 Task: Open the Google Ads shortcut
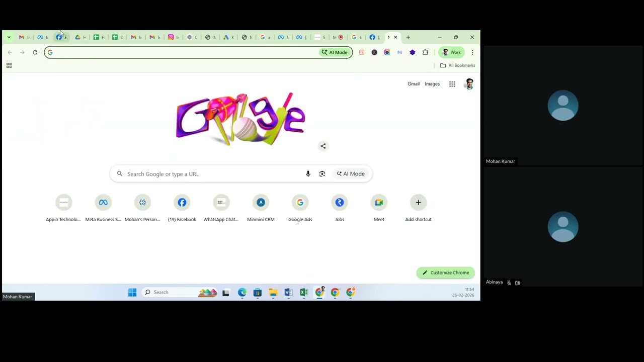300,208
